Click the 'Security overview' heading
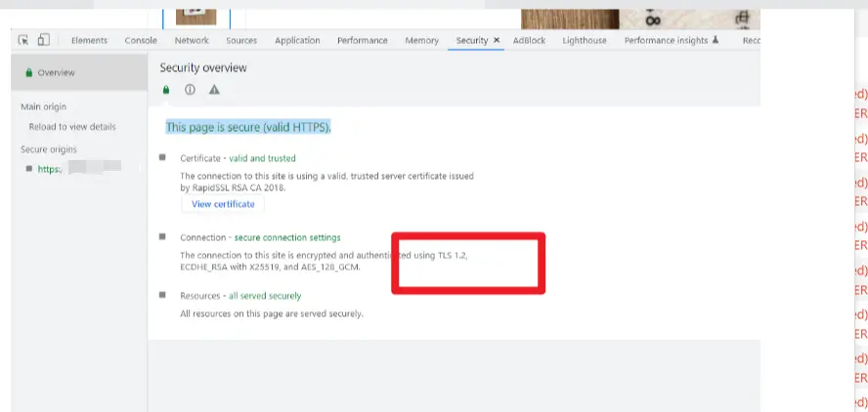Screen dimensions: 868x412 [x=203, y=68]
